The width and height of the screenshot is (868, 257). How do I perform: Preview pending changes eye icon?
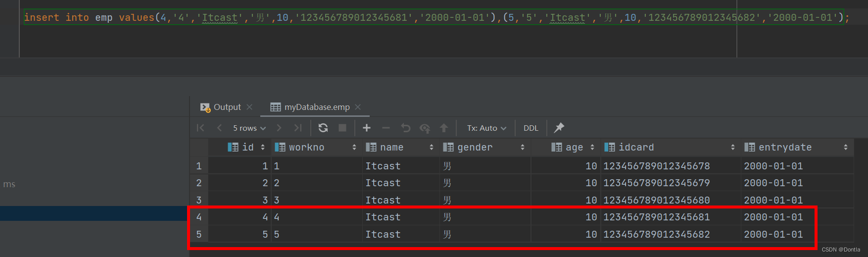click(425, 128)
